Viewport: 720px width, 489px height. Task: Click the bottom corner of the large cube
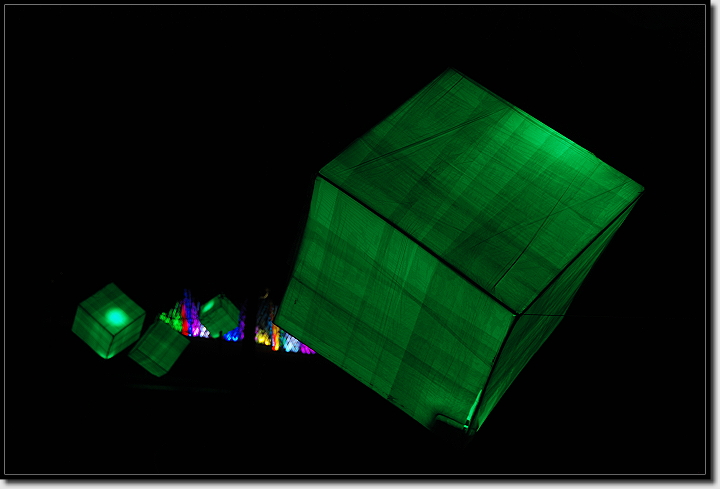tap(470, 433)
